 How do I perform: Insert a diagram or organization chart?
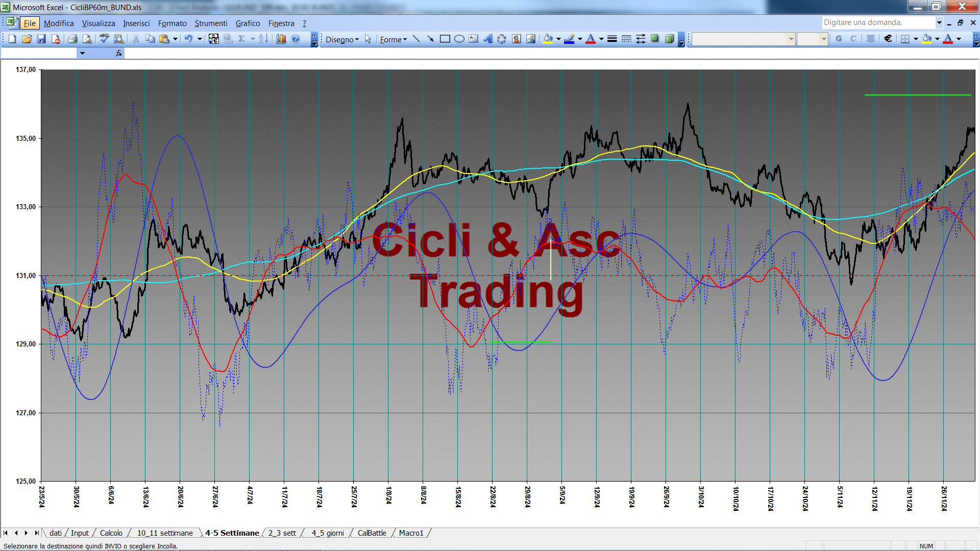[502, 39]
